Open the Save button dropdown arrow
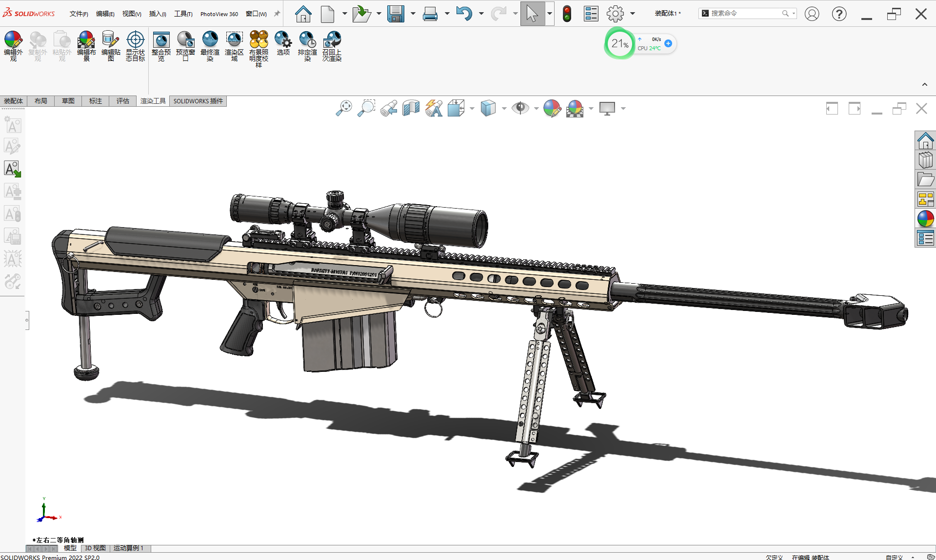The image size is (936, 560). pos(413,14)
